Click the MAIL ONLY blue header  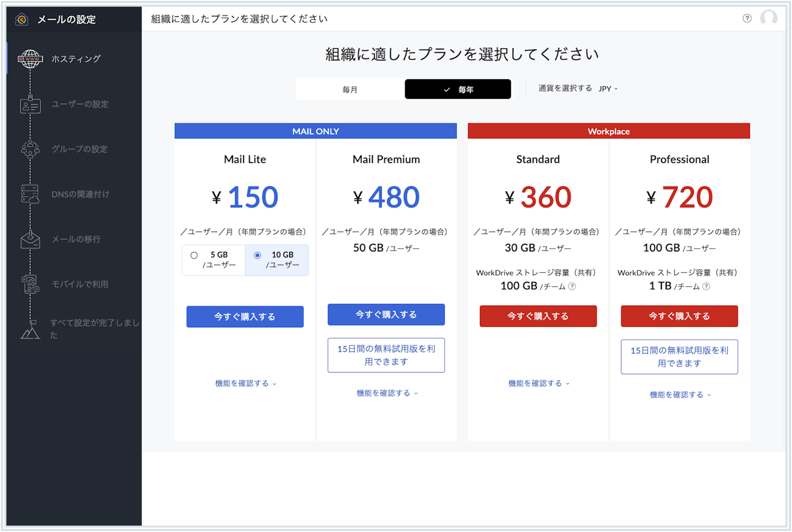pyautogui.click(x=316, y=131)
